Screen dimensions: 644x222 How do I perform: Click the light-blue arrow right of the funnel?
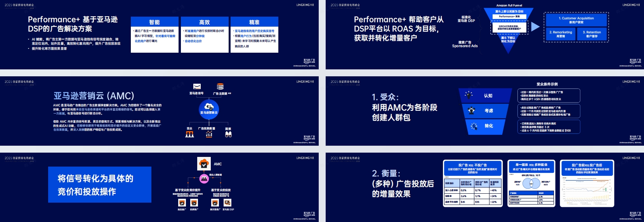(x=535, y=26)
